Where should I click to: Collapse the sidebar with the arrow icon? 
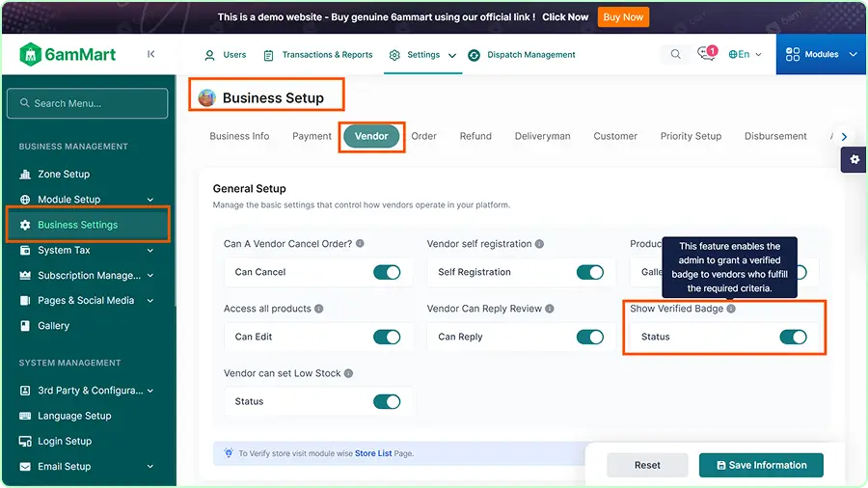[150, 54]
